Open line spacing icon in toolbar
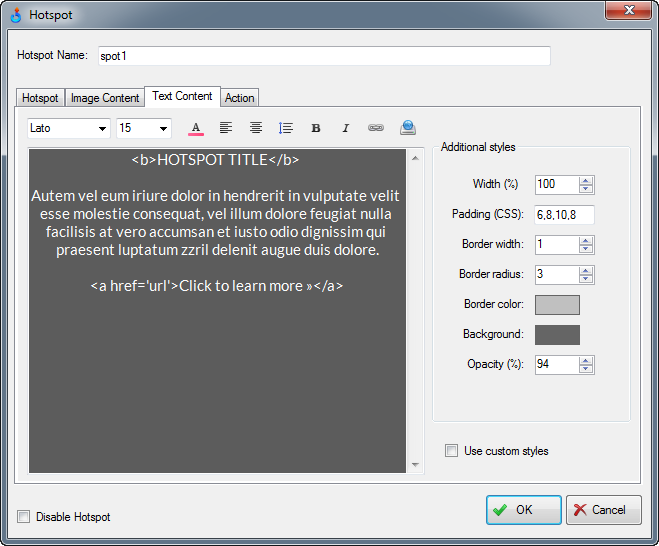Viewport: 659px width, 546px height. click(285, 128)
